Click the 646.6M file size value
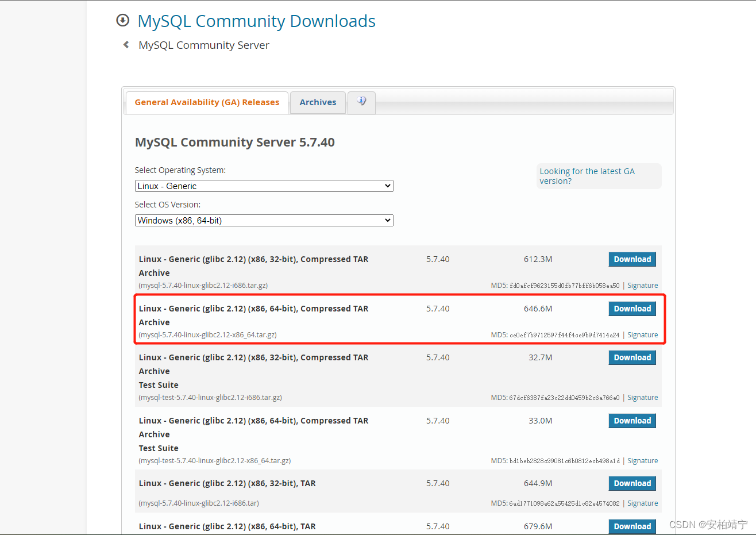This screenshot has height=535, width=756. pyautogui.click(x=538, y=309)
